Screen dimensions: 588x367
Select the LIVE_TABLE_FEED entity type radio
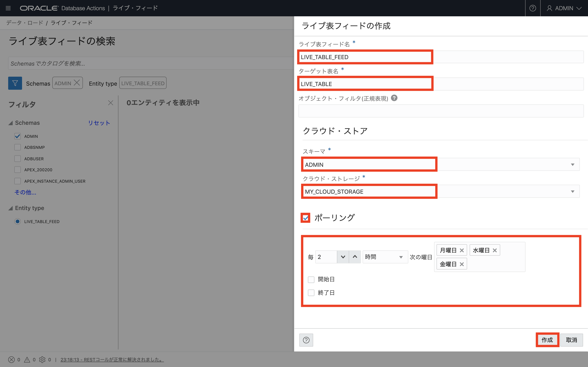[x=18, y=221]
